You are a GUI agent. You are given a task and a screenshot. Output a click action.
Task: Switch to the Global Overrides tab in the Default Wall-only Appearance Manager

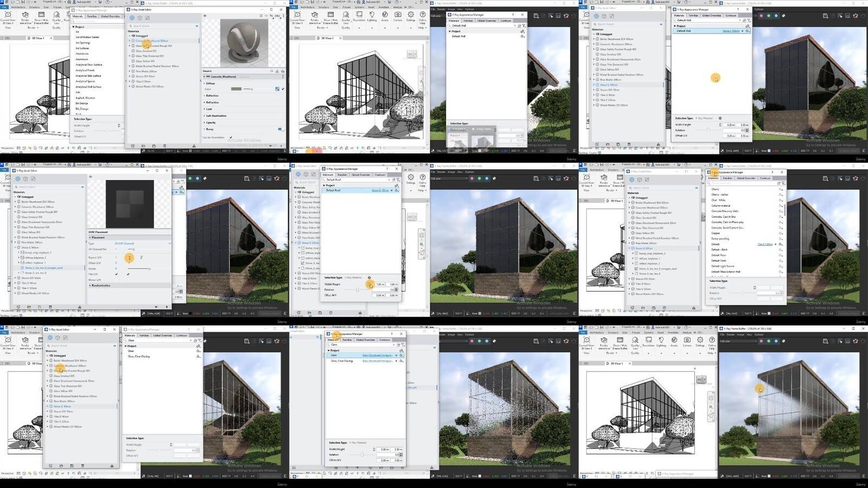[487, 21]
